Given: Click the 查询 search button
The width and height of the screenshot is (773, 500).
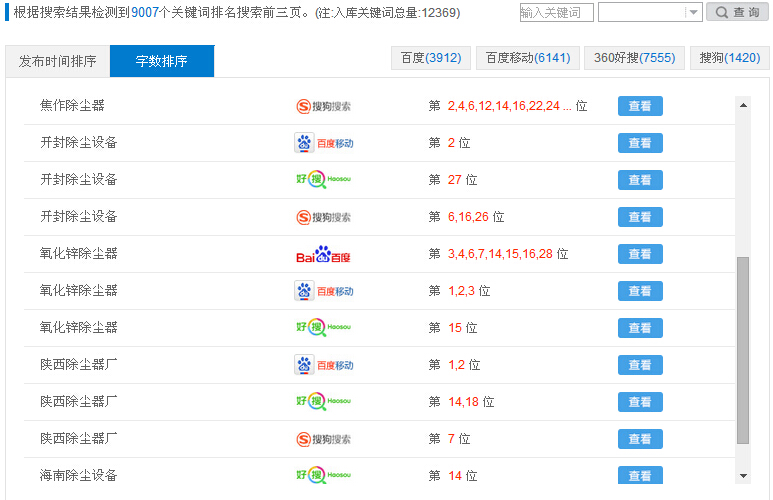Looking at the screenshot, I should point(737,12).
